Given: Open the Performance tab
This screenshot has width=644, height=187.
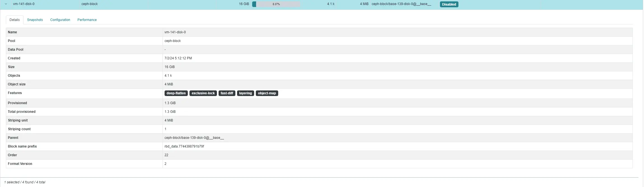Looking at the screenshot, I should pyautogui.click(x=87, y=20).
